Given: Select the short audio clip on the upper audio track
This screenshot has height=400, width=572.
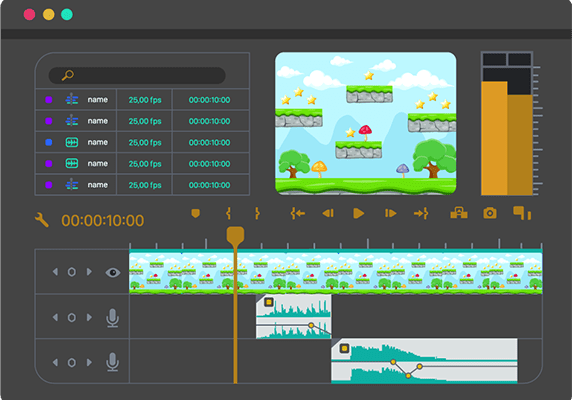Looking at the screenshot, I should pos(294,316).
